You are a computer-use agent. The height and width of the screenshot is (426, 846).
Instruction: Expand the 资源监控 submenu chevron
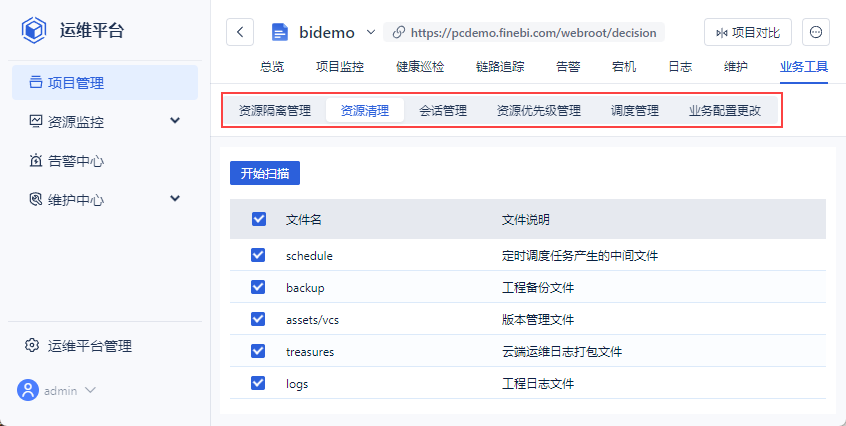click(175, 121)
